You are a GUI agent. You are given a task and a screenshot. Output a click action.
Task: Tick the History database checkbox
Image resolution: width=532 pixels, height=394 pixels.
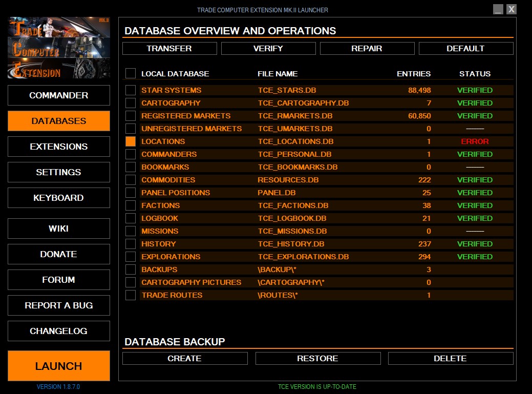[131, 244]
